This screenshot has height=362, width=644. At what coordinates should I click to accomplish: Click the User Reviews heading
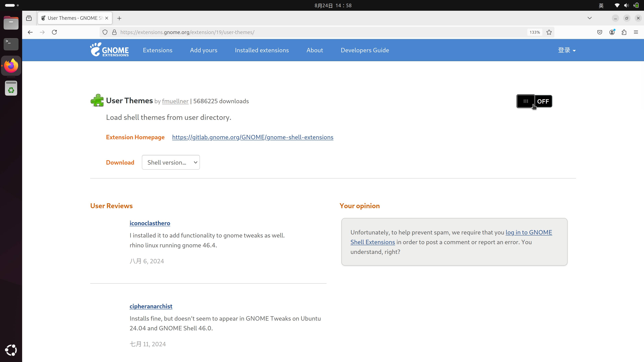click(112, 206)
